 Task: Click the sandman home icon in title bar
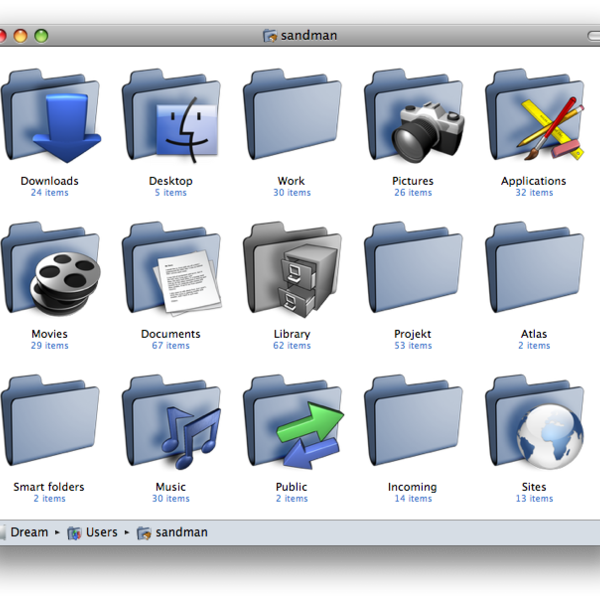coord(270,36)
